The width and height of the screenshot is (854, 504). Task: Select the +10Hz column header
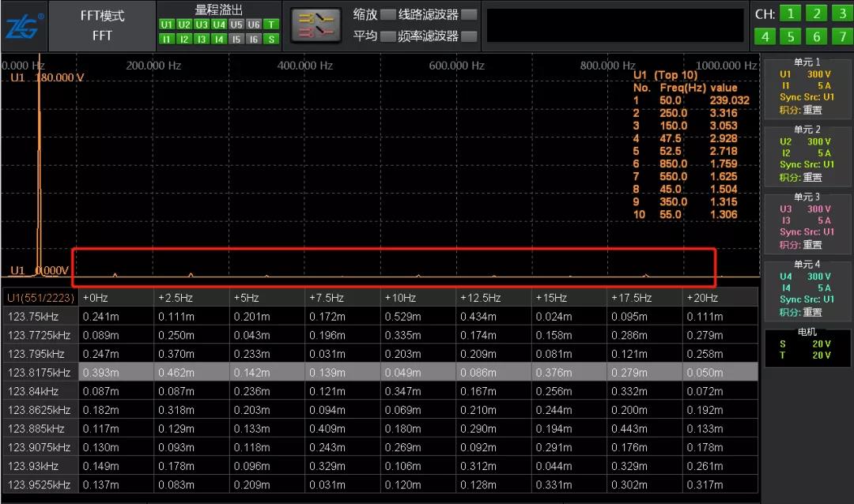[x=418, y=298]
